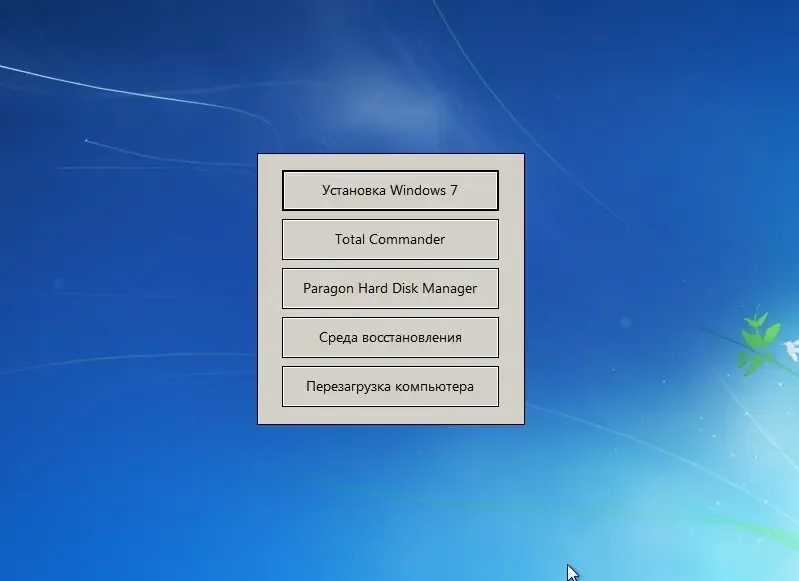Choose the fourth entry Среда восстановления
The height and width of the screenshot is (581, 799).
pos(390,337)
